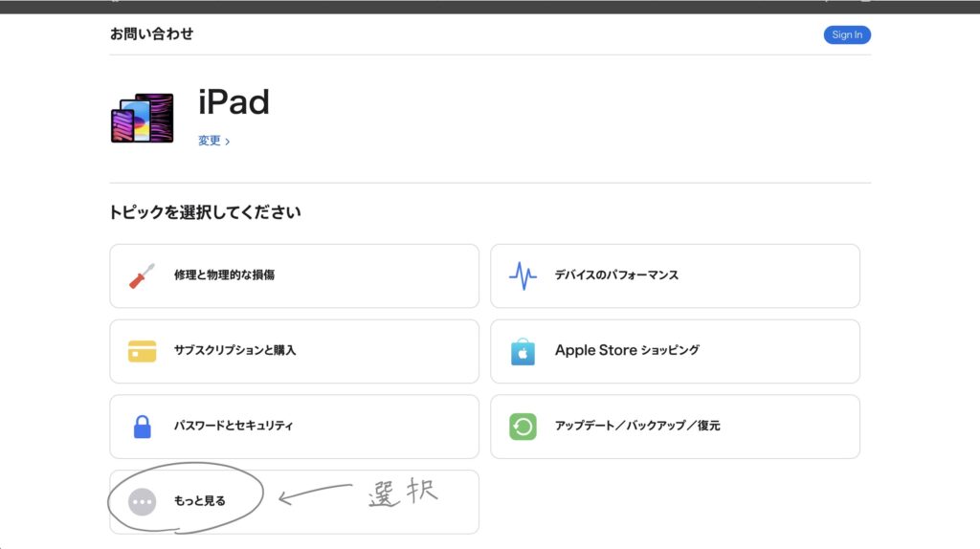
Task: Click the chevron arrow beside 変更
Action: [x=227, y=142]
